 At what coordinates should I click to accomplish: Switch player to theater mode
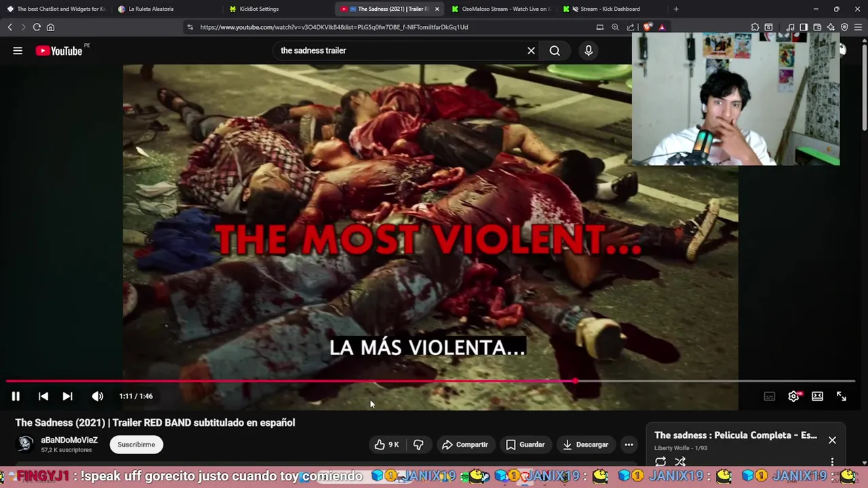[x=817, y=396]
